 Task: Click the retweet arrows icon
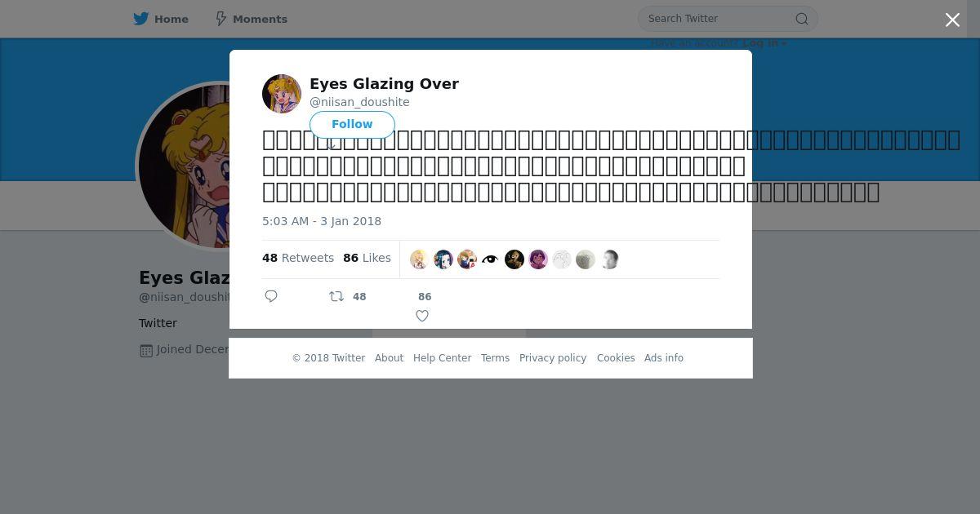tap(336, 296)
